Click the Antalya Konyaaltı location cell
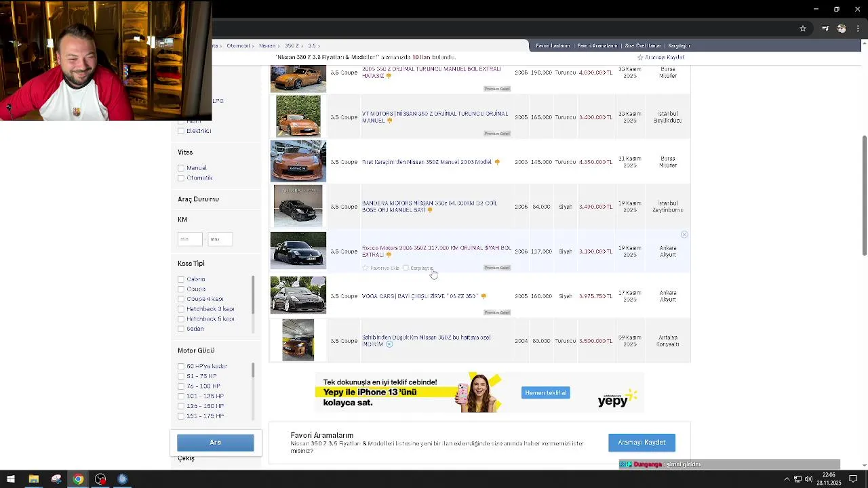Viewport: 868px width, 488px height. [668, 341]
